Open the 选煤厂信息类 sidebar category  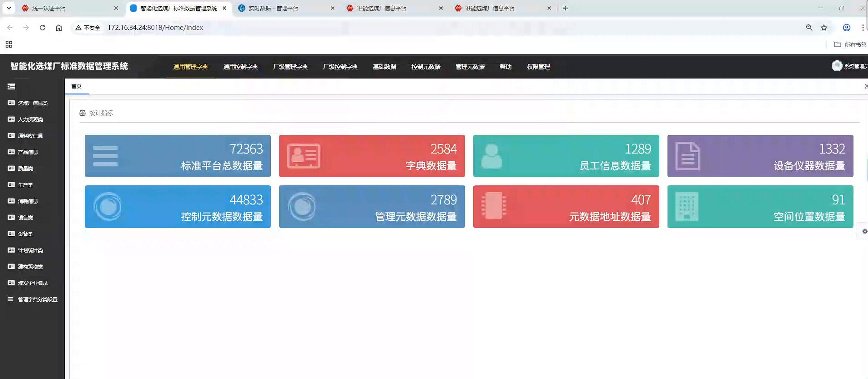[x=32, y=103]
